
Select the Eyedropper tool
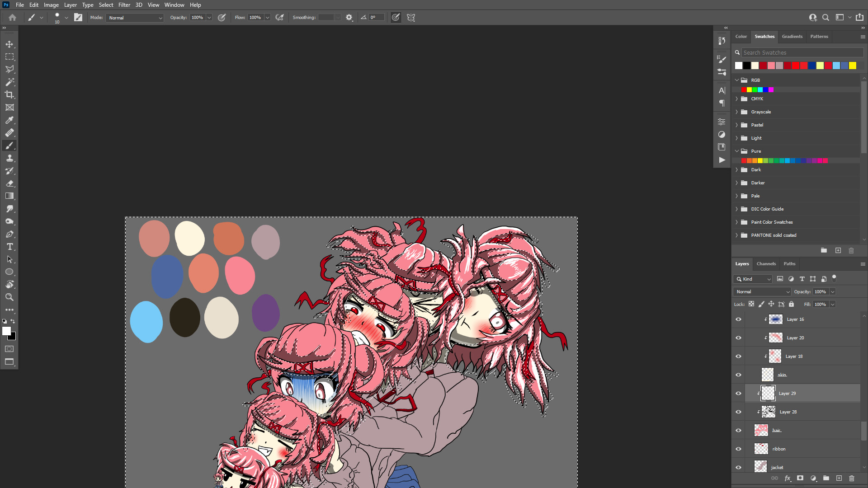tap(9, 120)
